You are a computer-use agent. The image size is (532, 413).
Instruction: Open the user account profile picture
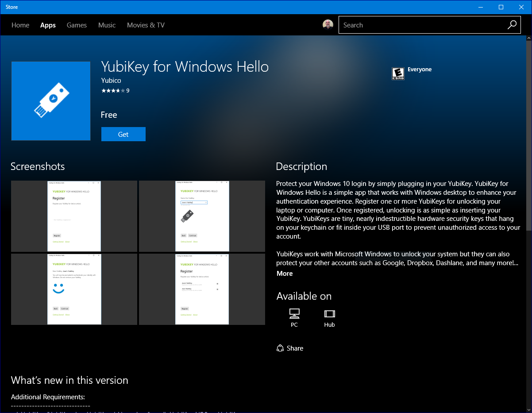pos(328,25)
